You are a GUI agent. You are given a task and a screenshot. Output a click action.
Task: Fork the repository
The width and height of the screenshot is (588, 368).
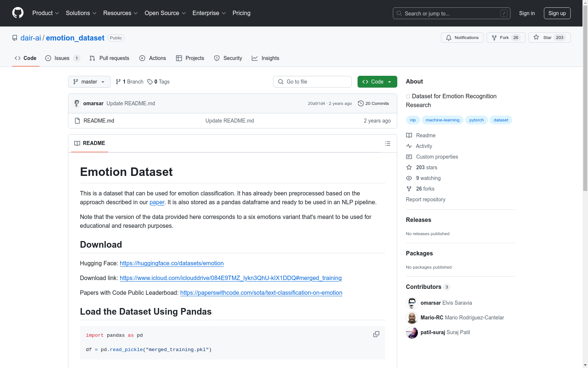(x=506, y=38)
